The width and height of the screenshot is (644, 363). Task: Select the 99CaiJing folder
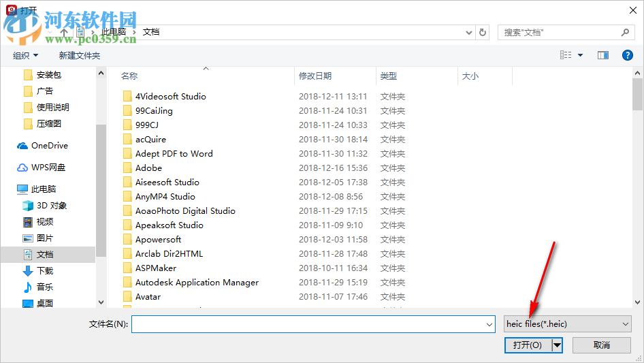tap(154, 110)
